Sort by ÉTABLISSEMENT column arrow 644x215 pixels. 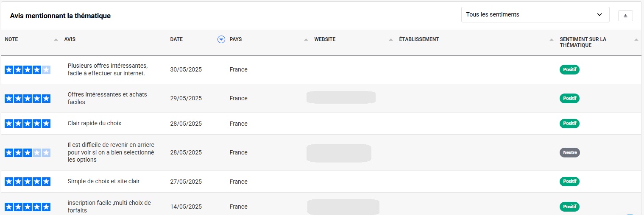(x=551, y=40)
